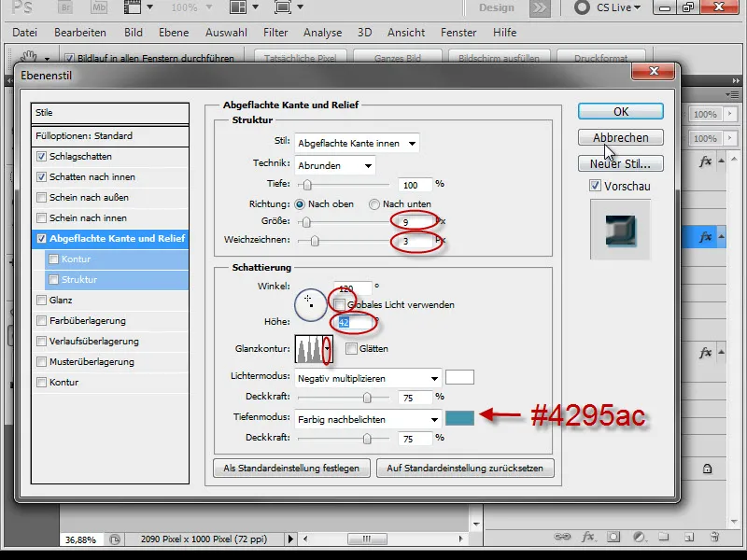747x560 pixels.
Task: Open Mini Bridge via the Mb icon
Action: (x=99, y=7)
